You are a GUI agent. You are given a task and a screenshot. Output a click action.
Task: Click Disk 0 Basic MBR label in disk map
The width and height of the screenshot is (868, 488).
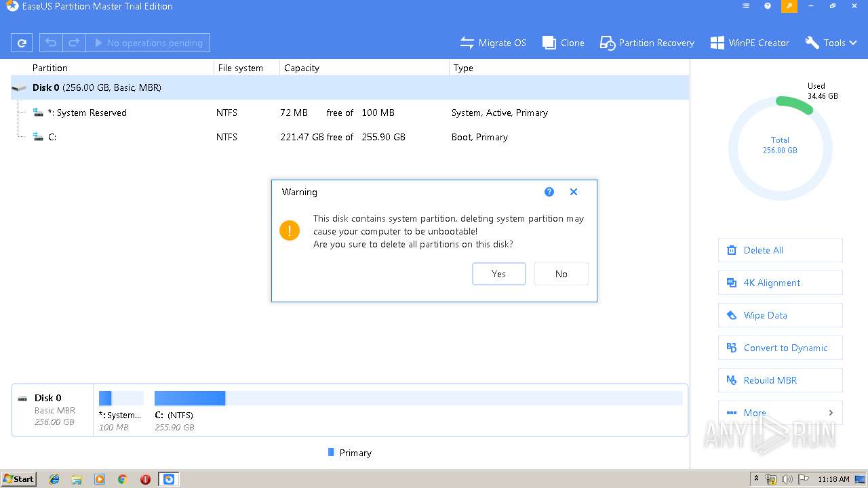click(52, 410)
